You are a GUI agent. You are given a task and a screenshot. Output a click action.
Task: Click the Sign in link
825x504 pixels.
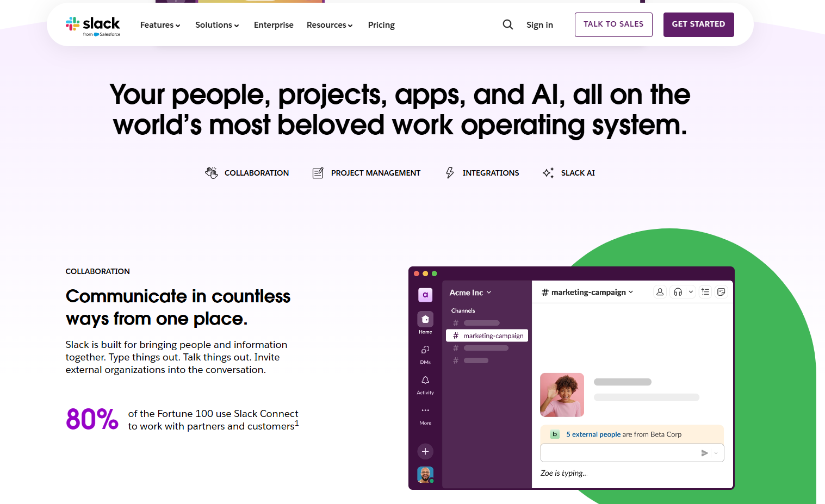tap(539, 25)
